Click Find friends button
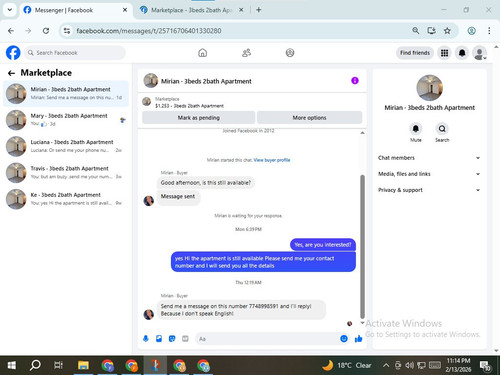 coord(415,53)
